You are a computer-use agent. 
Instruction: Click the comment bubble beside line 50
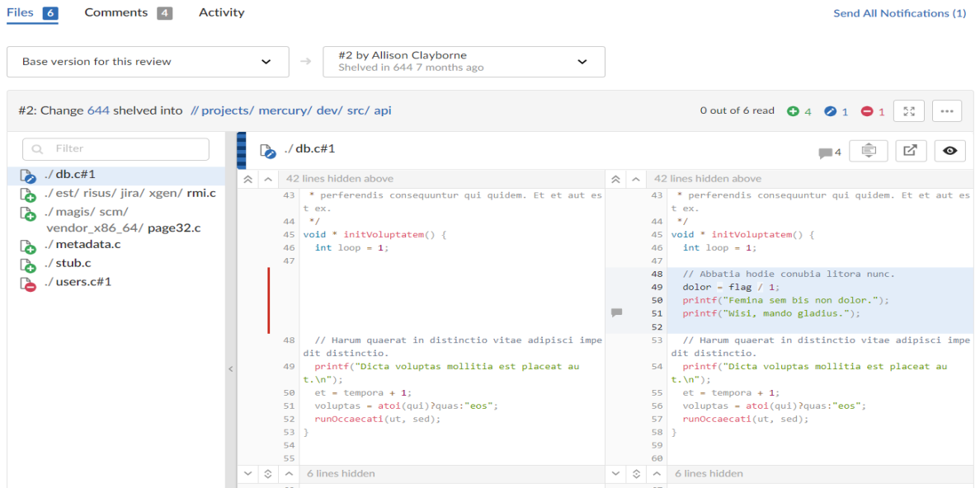[x=615, y=312]
